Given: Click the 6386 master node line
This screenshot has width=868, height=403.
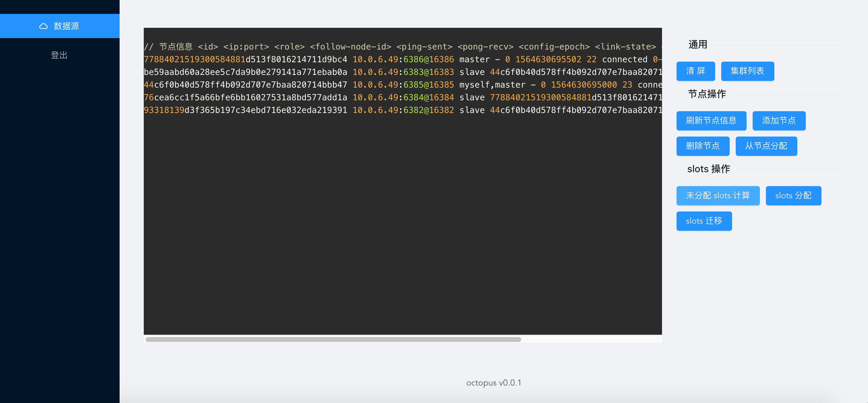Looking at the screenshot, I should click(402, 59).
